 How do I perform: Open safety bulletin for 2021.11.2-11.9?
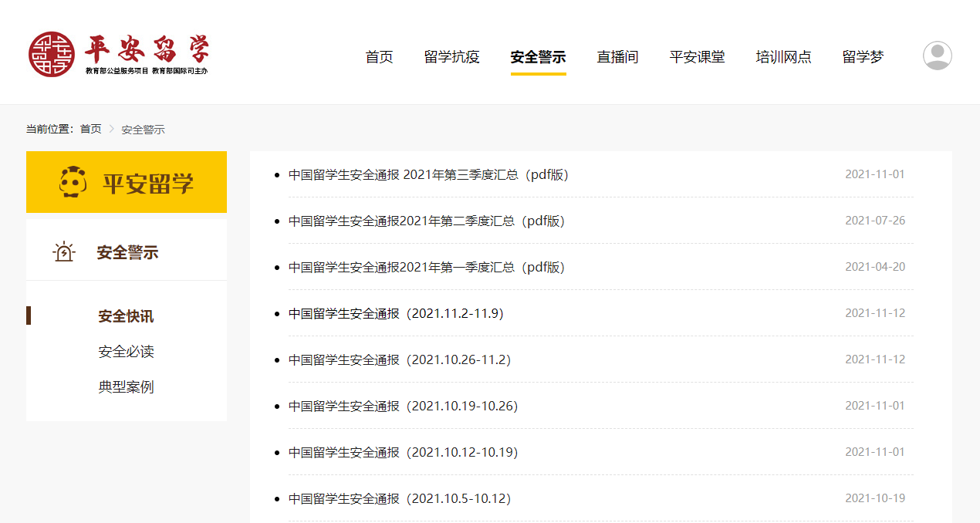pyautogui.click(x=396, y=313)
